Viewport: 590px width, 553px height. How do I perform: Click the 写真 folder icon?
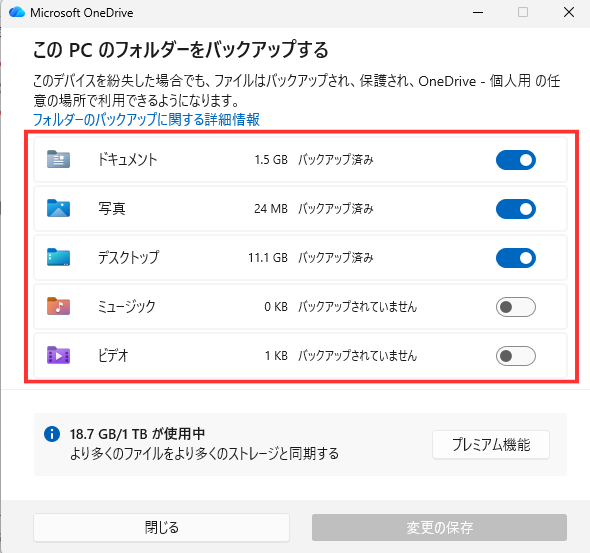(x=58, y=208)
